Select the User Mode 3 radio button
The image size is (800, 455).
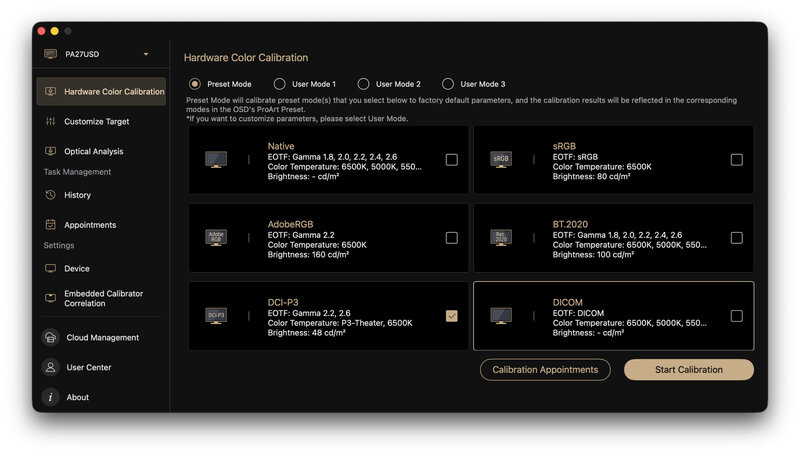[x=447, y=84]
